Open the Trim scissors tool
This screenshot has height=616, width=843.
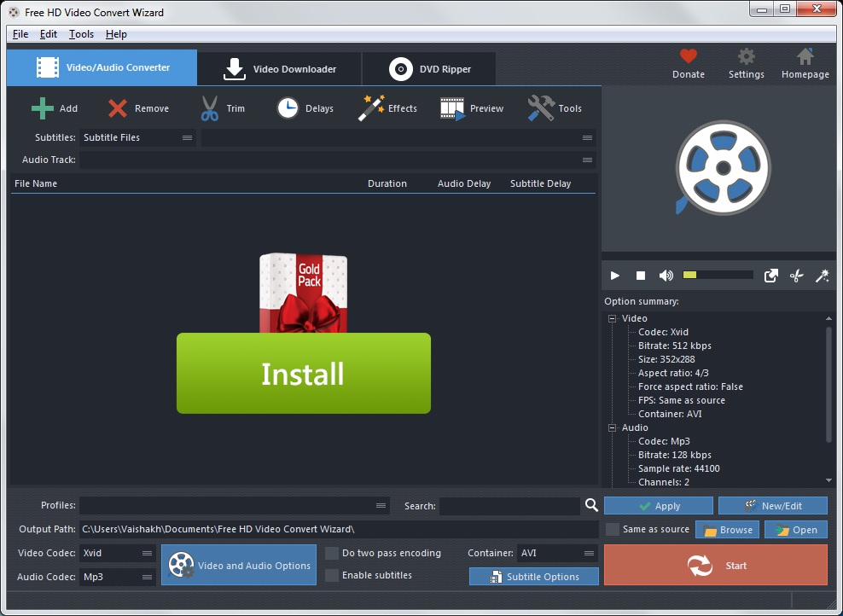(210, 108)
